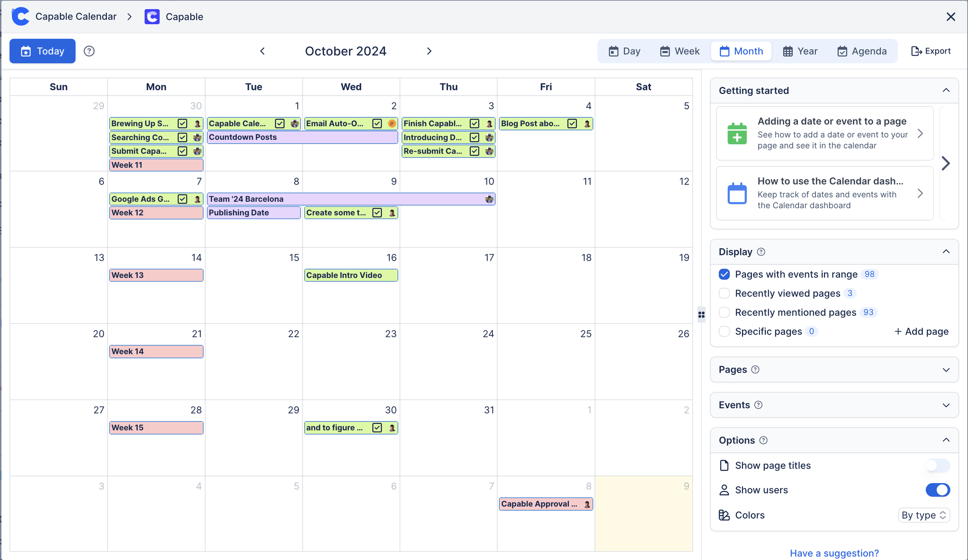Click green calendar-plus icon in Getting started
The height and width of the screenshot is (560, 968).
click(737, 134)
